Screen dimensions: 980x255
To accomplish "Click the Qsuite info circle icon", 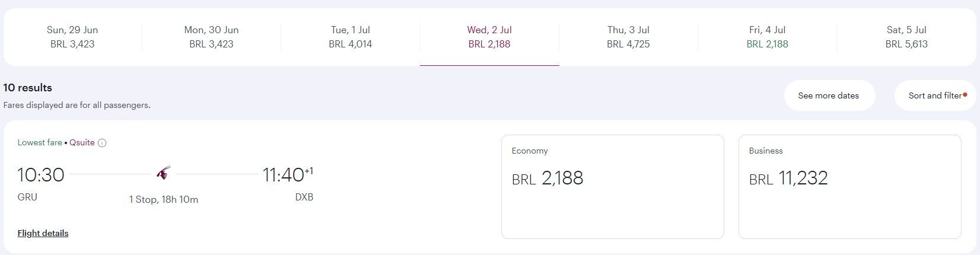I will coord(102,143).
